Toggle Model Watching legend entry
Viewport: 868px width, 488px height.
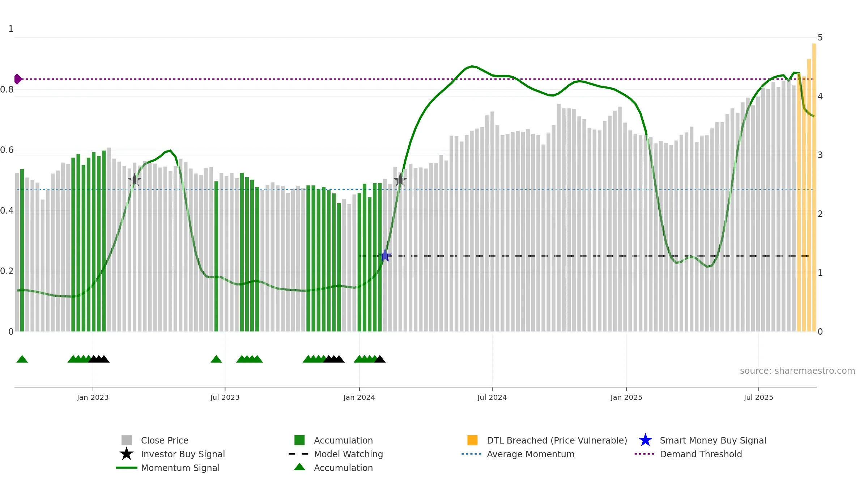348,454
